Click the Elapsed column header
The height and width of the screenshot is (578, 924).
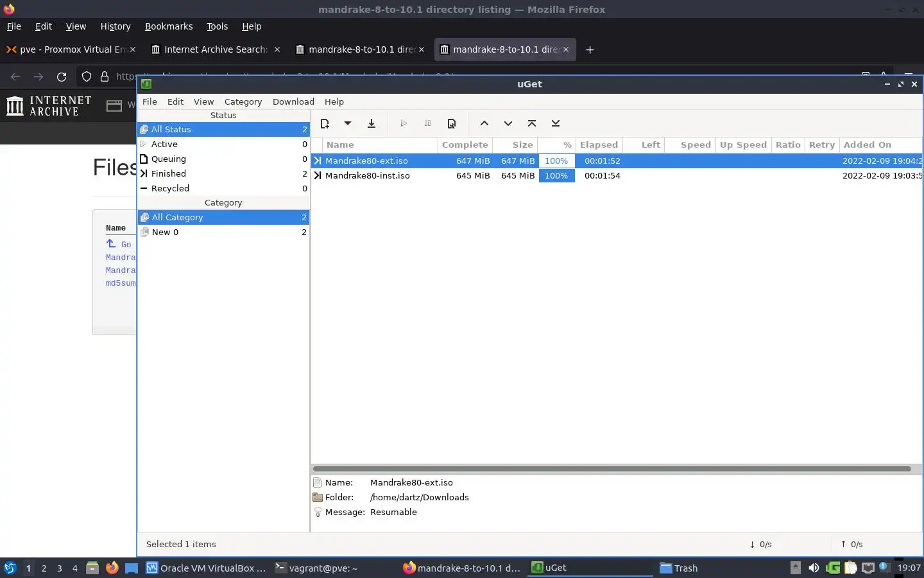coord(599,144)
